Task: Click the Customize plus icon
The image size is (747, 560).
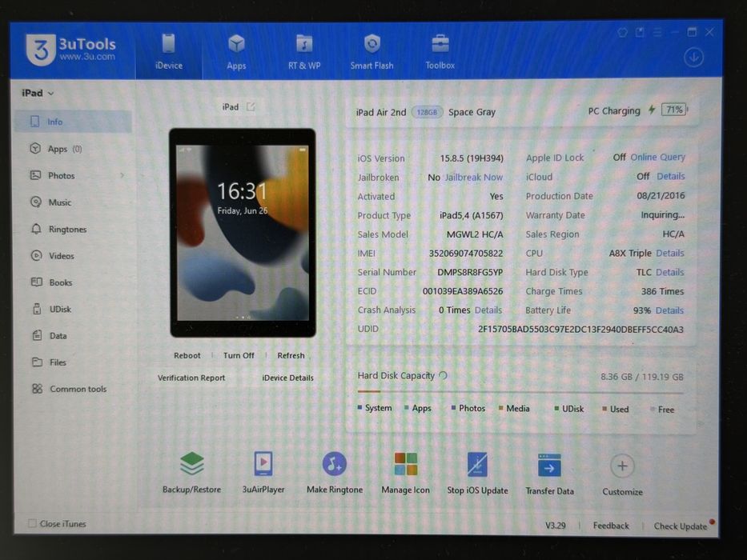Action: click(x=622, y=466)
